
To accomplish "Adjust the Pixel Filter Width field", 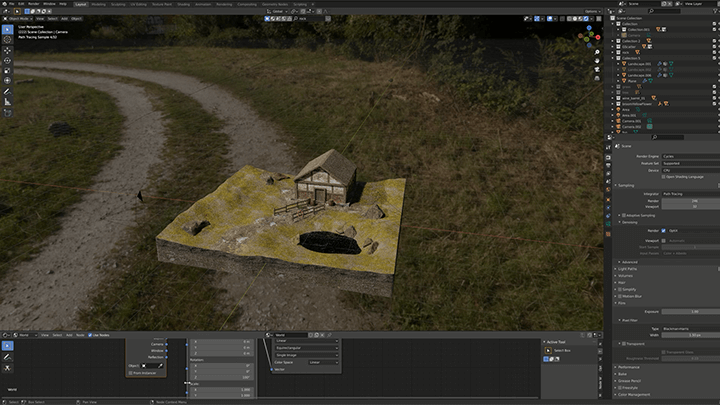I will coord(691,335).
